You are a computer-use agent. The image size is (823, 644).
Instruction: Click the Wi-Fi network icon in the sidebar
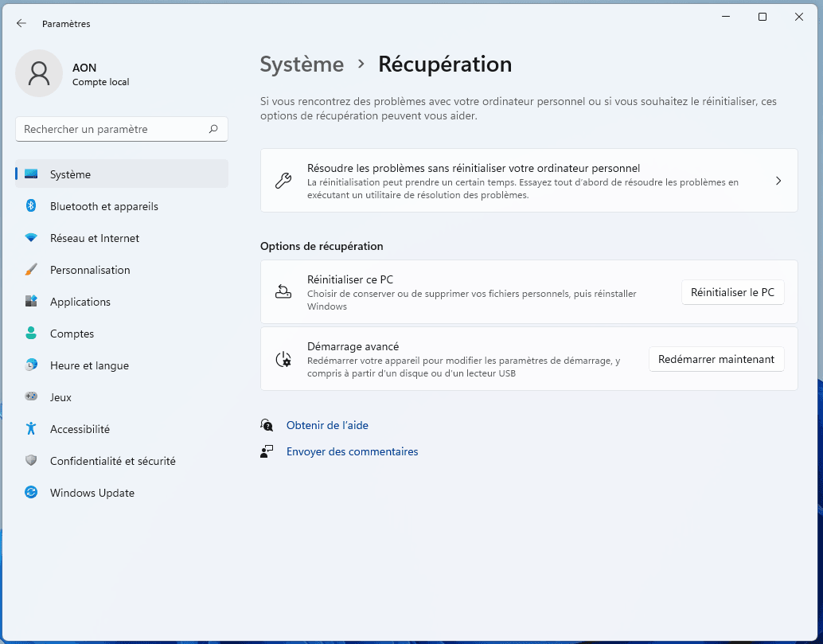click(x=31, y=238)
